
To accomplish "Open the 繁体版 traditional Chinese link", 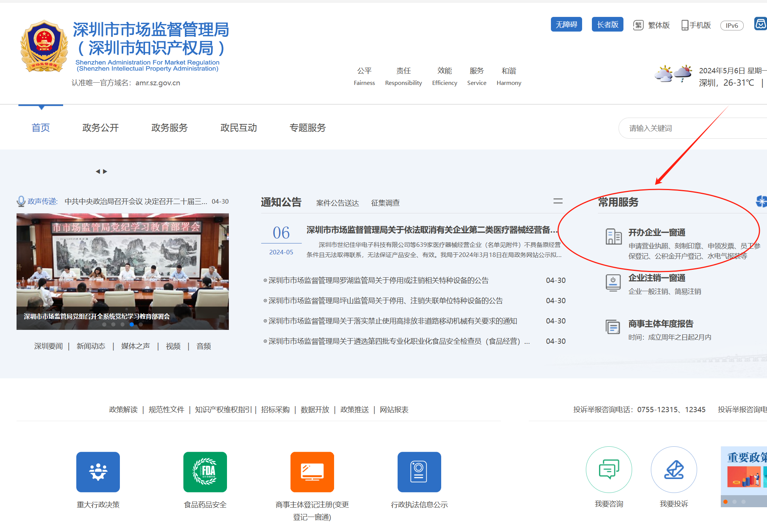I will [x=658, y=25].
